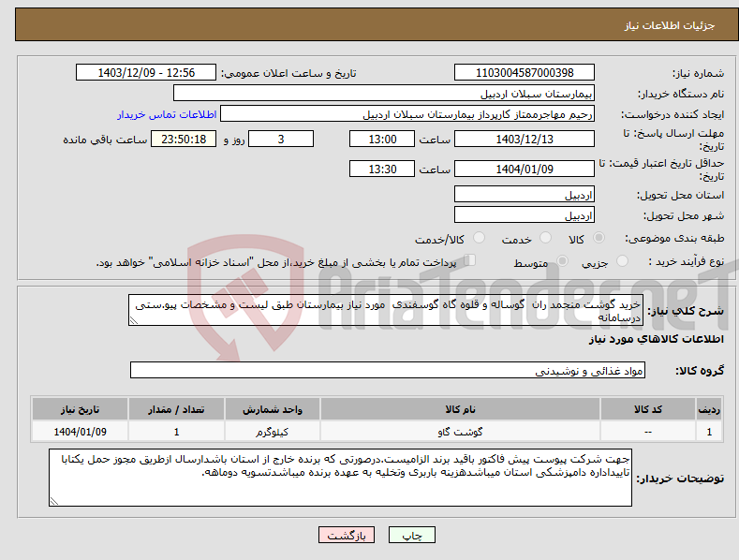Select the متوسط purchase type radio
The width and height of the screenshot is (739, 560).
point(562,260)
